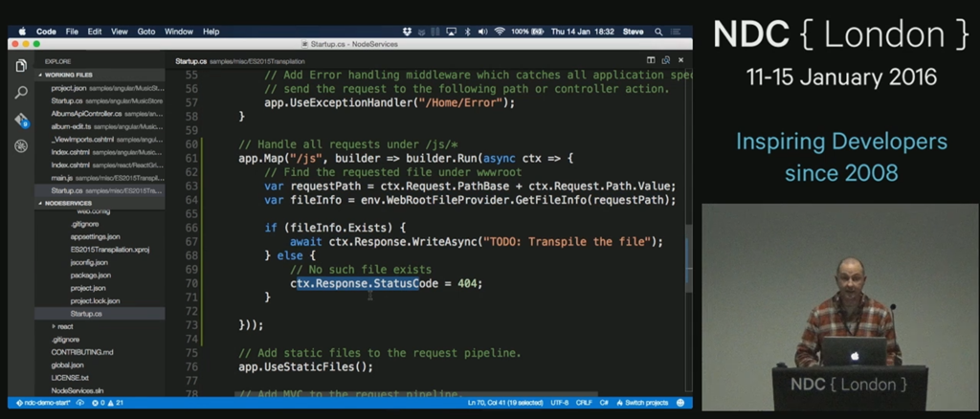
Task: Open the Edit menu
Action: [95, 32]
